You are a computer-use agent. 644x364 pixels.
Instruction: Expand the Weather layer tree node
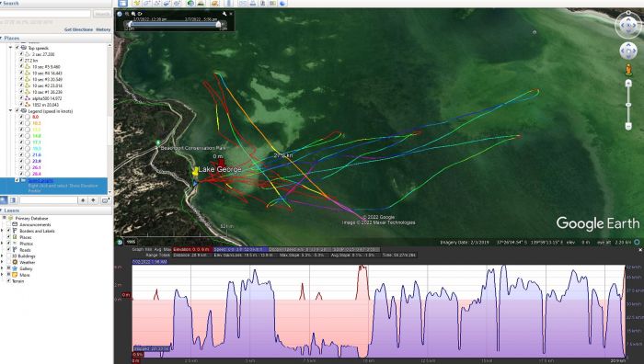tap(3, 262)
